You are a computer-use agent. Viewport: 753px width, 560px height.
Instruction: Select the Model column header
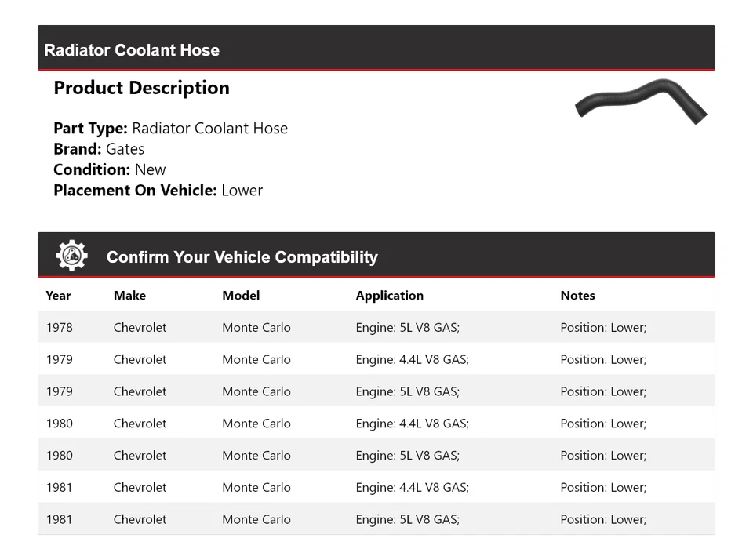tap(241, 296)
